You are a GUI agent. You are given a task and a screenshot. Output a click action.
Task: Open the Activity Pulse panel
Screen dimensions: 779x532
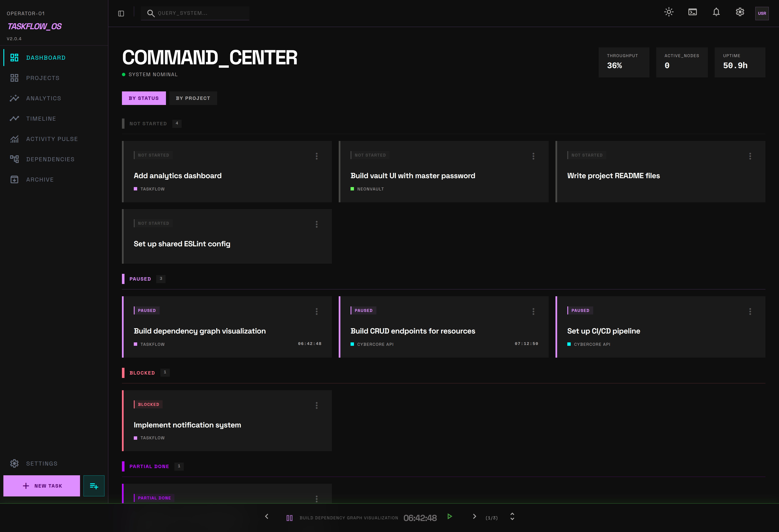pos(52,139)
